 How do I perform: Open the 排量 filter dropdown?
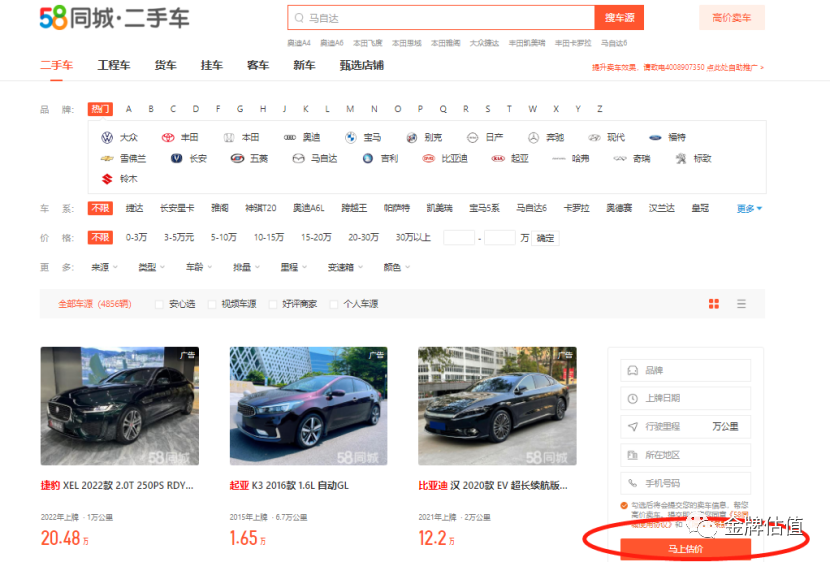coord(246,267)
